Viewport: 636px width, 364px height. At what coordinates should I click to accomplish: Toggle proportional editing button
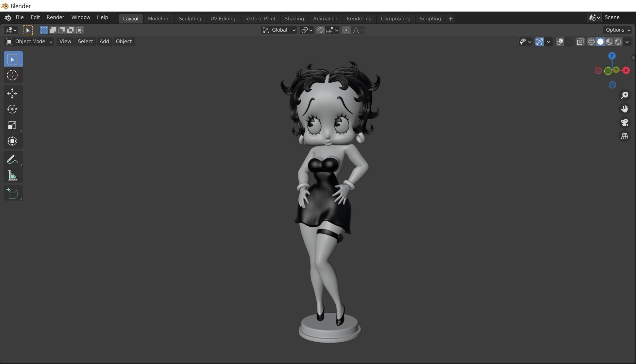click(346, 30)
